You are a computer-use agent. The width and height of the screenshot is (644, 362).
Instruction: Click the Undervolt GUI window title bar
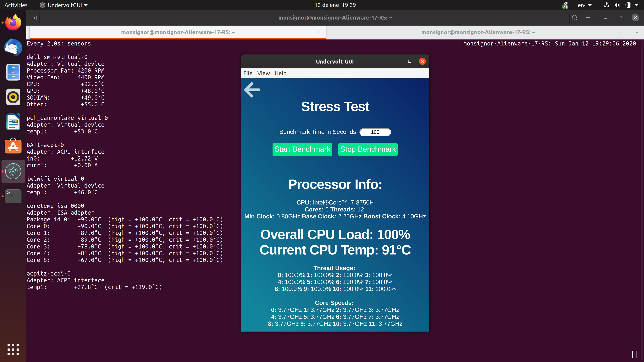335,61
